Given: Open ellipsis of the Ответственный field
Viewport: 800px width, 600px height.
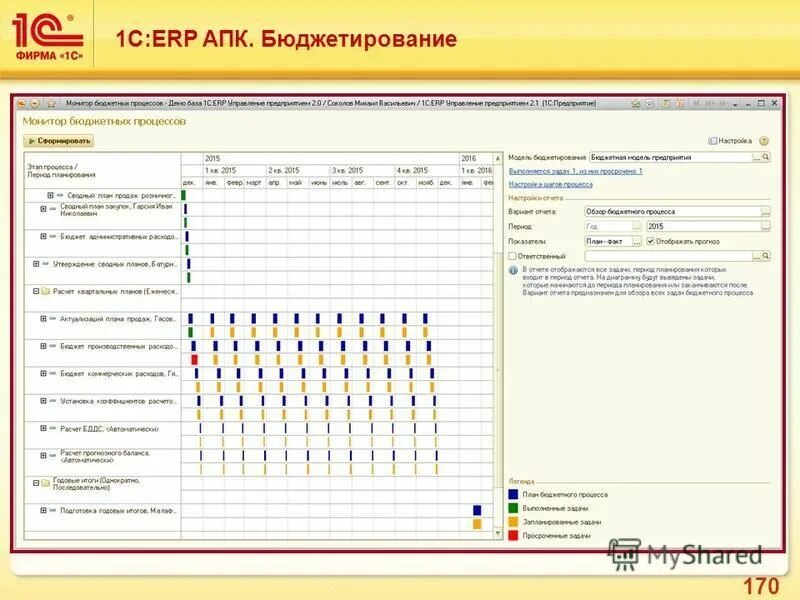Looking at the screenshot, I should [757, 256].
